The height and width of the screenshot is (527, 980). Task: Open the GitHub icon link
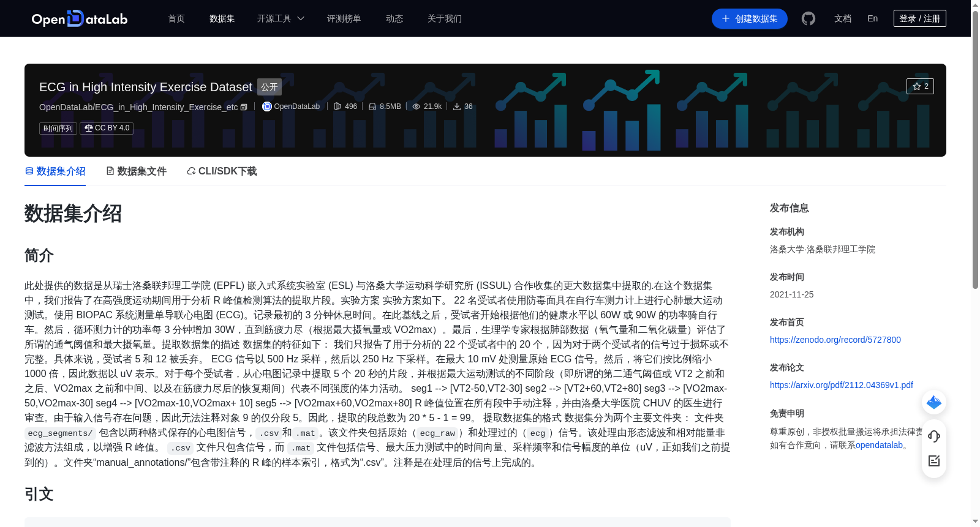(x=809, y=18)
